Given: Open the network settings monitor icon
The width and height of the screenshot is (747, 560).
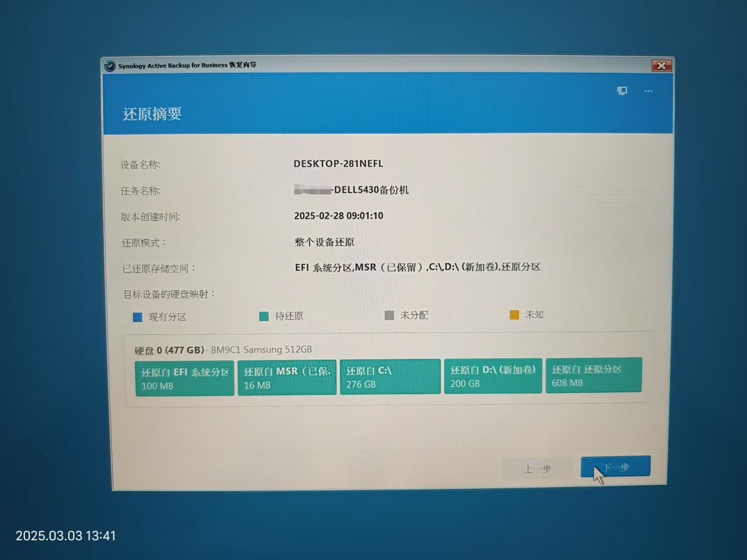Looking at the screenshot, I should (x=622, y=91).
